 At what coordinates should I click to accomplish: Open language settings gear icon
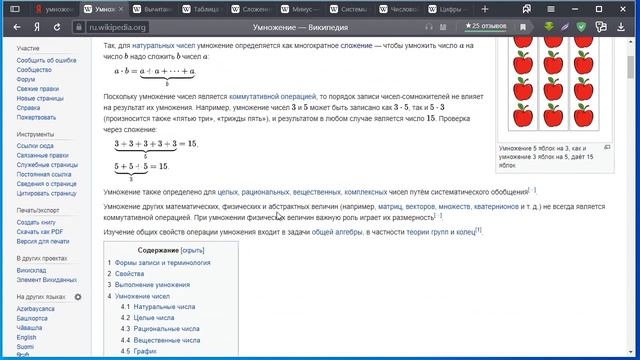pyautogui.click(x=78, y=297)
